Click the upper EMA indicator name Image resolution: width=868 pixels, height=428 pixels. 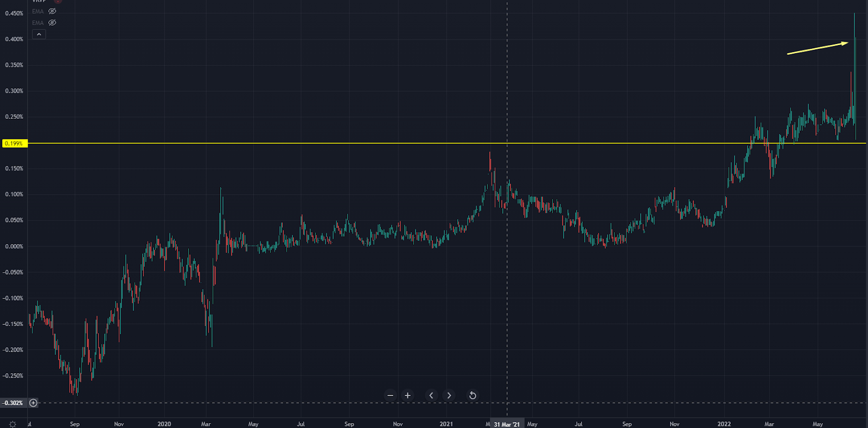click(x=37, y=11)
